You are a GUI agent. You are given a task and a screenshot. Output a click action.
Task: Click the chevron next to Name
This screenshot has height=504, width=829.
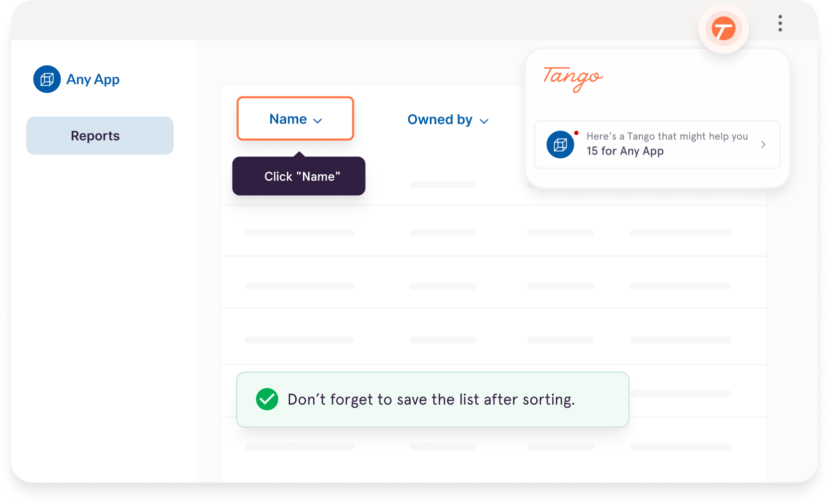click(x=317, y=120)
